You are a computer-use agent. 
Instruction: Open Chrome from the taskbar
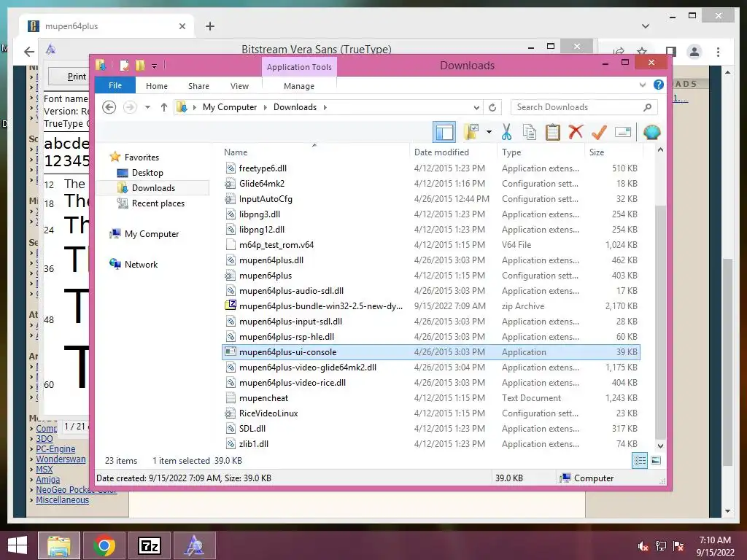coord(104,545)
